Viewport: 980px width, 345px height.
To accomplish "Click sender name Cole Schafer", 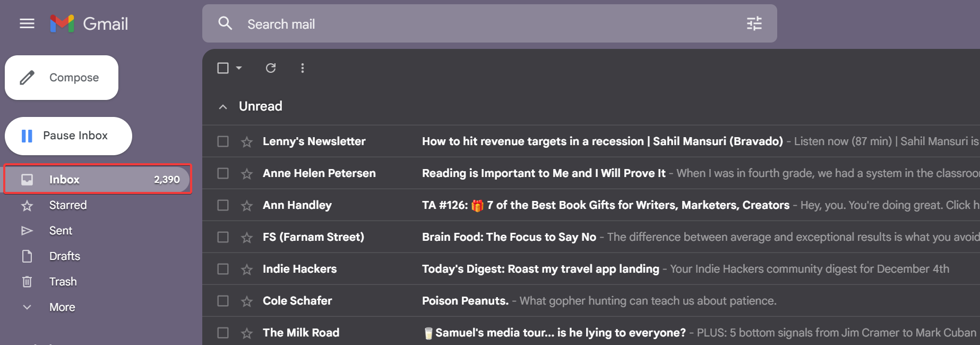I will pos(297,301).
